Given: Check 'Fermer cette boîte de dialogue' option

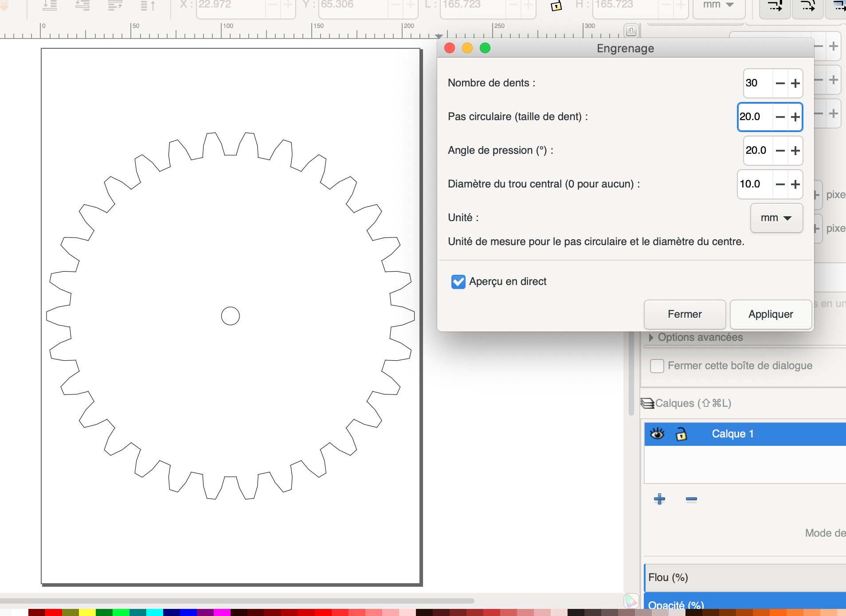Looking at the screenshot, I should pyautogui.click(x=657, y=366).
